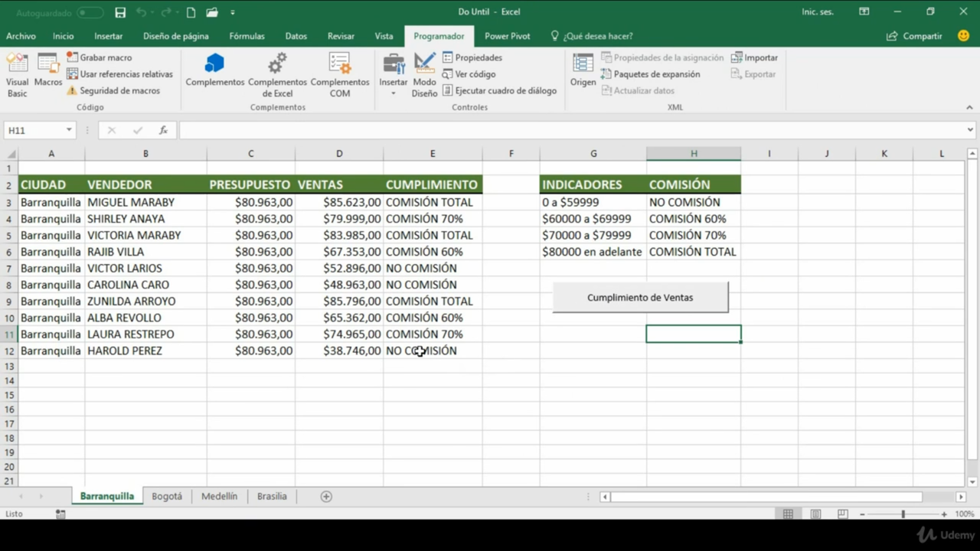Screen dimensions: 980x551
Task: Click Paquetes de expansión
Action: pos(650,74)
